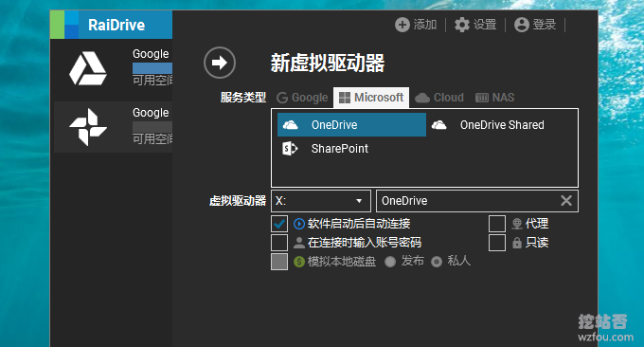Click the green dollar icon for local disk

[x=299, y=262]
